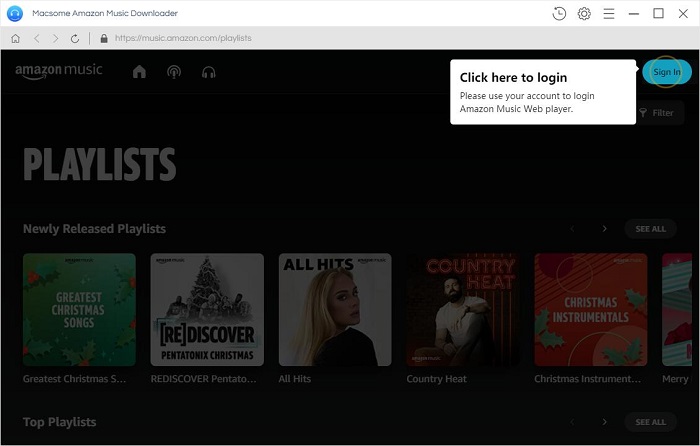See all Newly Released Playlists
Screen dimensions: 700x446
click(650, 229)
